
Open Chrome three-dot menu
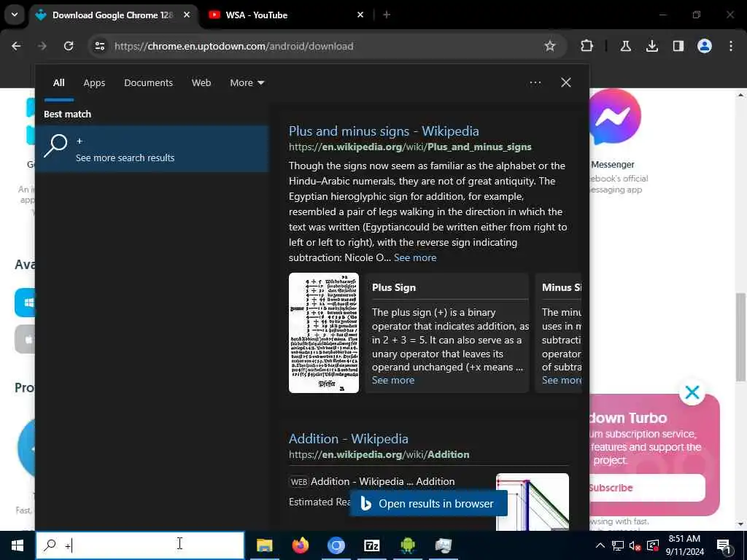coord(731,46)
